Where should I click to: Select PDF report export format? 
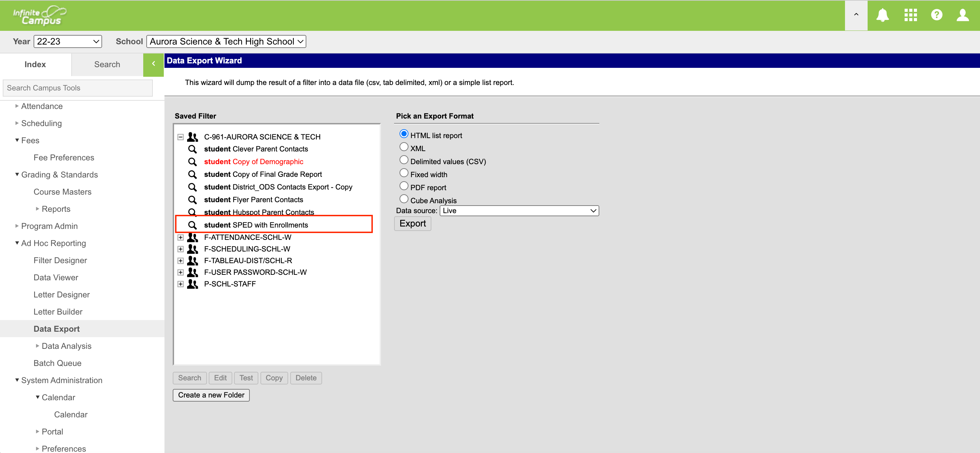click(x=404, y=186)
